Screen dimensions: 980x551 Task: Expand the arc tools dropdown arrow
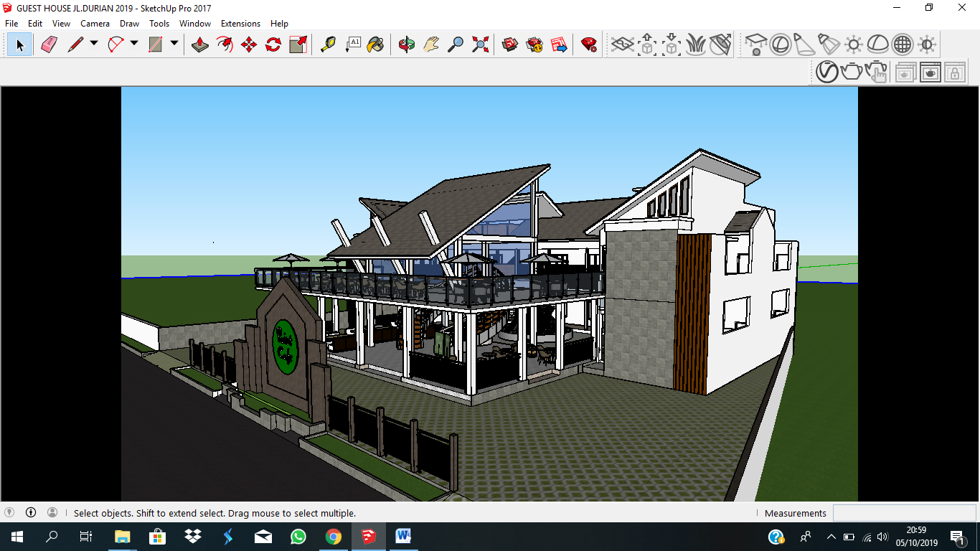point(134,44)
